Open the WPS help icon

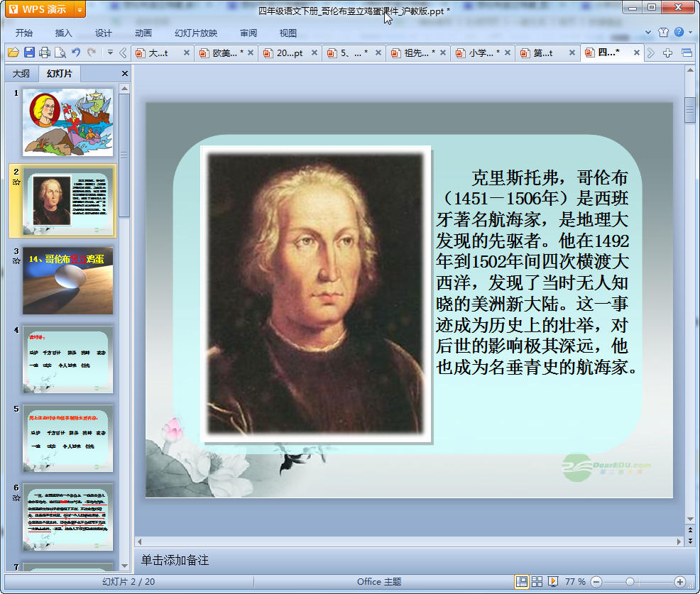point(679,32)
